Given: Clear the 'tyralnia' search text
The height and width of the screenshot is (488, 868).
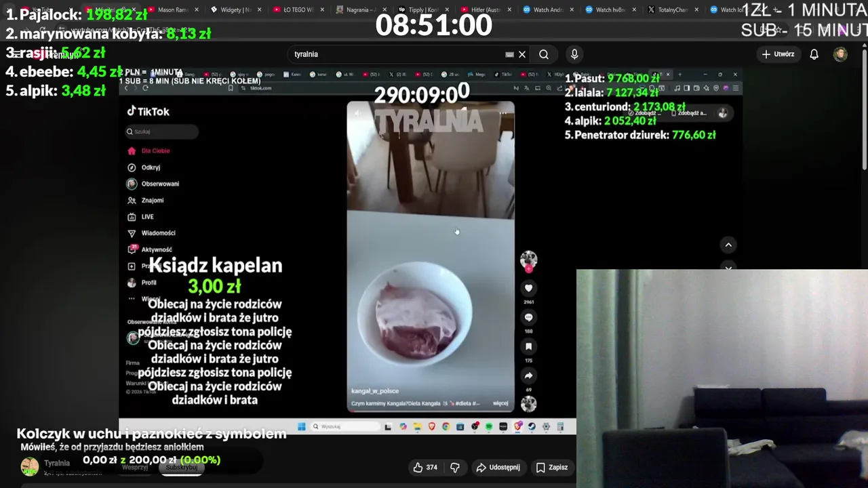Looking at the screenshot, I should pos(522,54).
